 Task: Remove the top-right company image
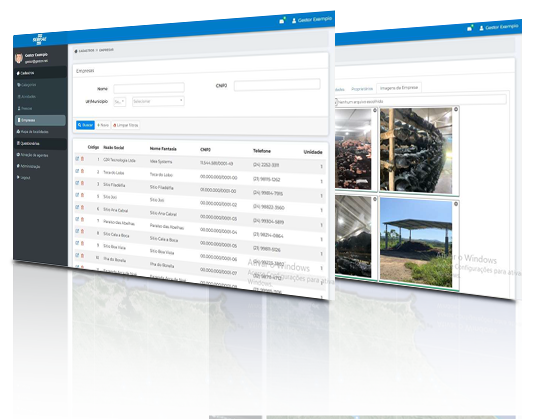coord(456,109)
